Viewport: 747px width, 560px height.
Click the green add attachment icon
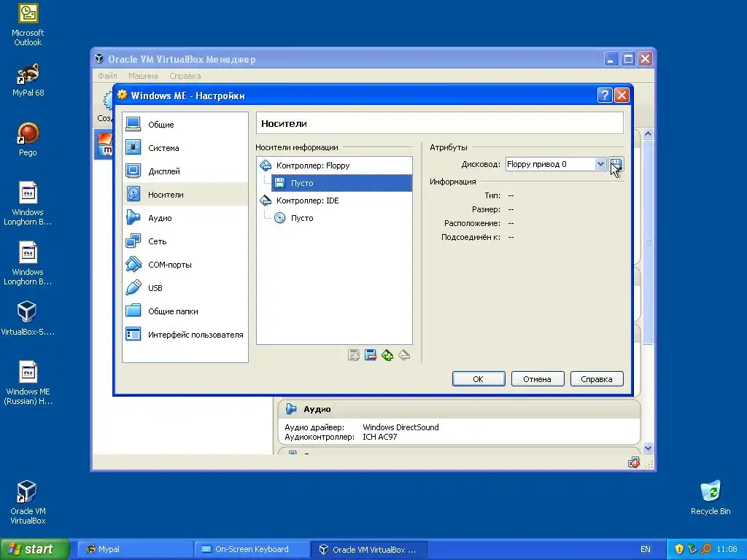pos(387,355)
